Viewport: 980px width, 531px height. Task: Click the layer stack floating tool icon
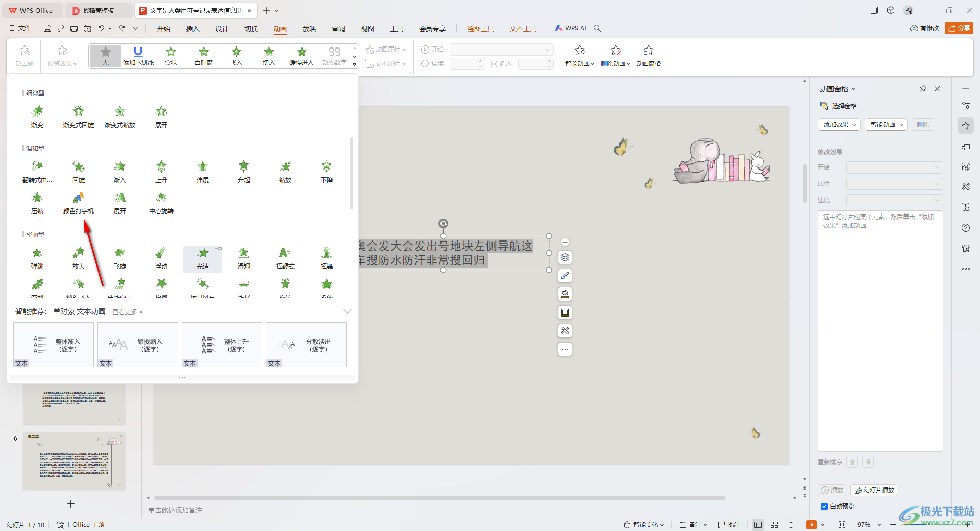565,257
